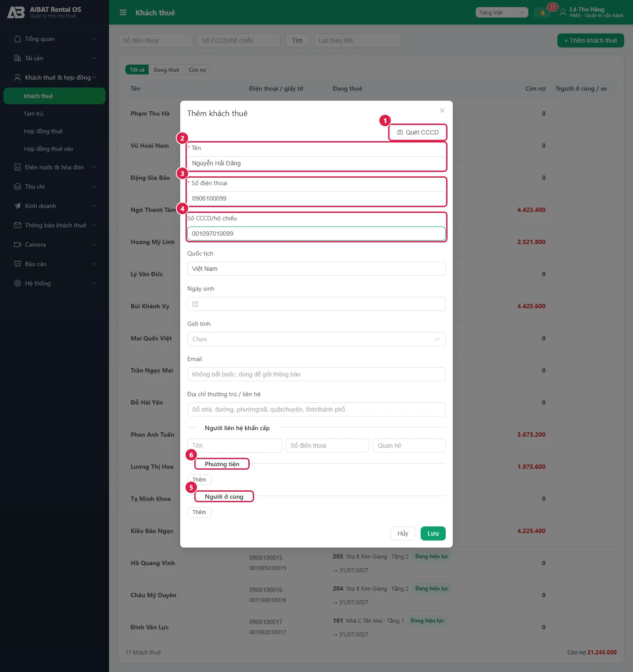Click the calendar icon in Ngày sinh
This screenshot has height=672, width=633.
point(195,304)
